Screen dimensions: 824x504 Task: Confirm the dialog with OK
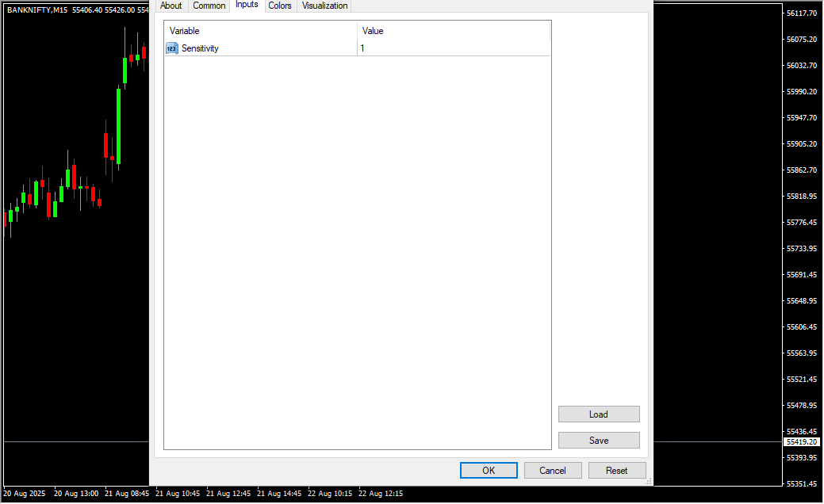click(x=489, y=471)
